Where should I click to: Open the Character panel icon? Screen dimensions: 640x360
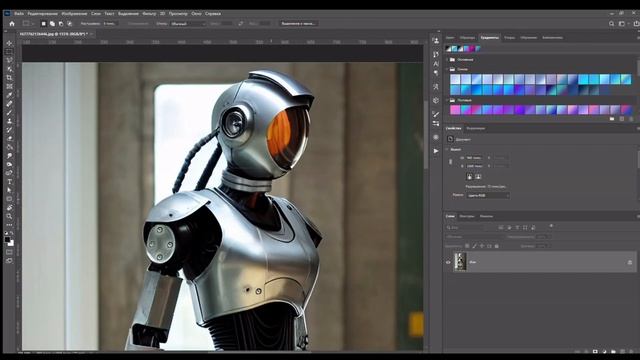[x=436, y=64]
